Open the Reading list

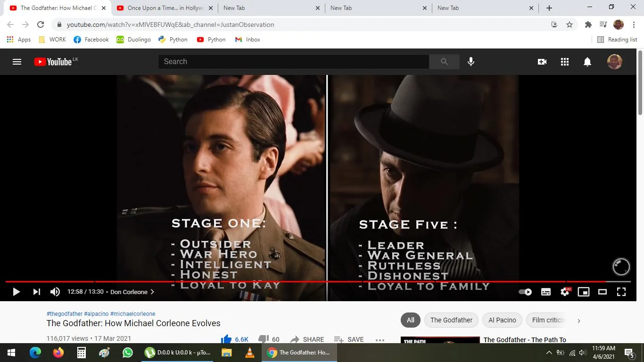617,40
